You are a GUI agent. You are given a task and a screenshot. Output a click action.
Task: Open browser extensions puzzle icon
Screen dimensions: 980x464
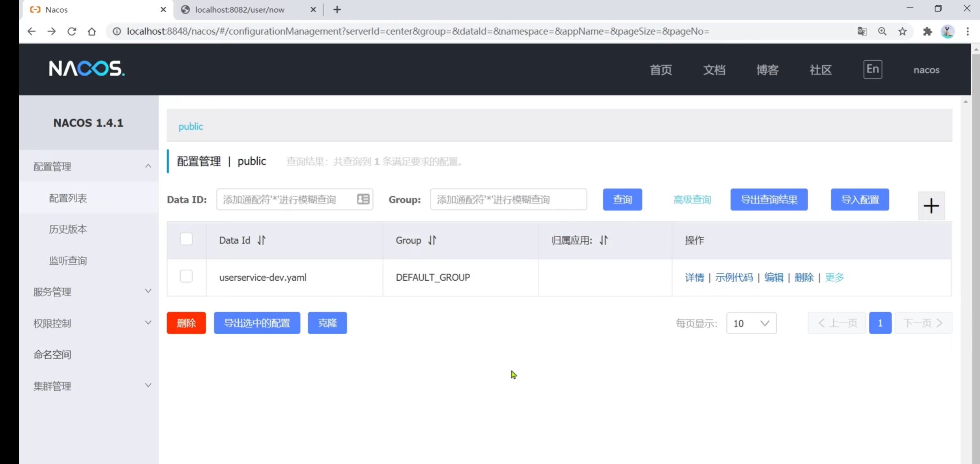coord(927,31)
